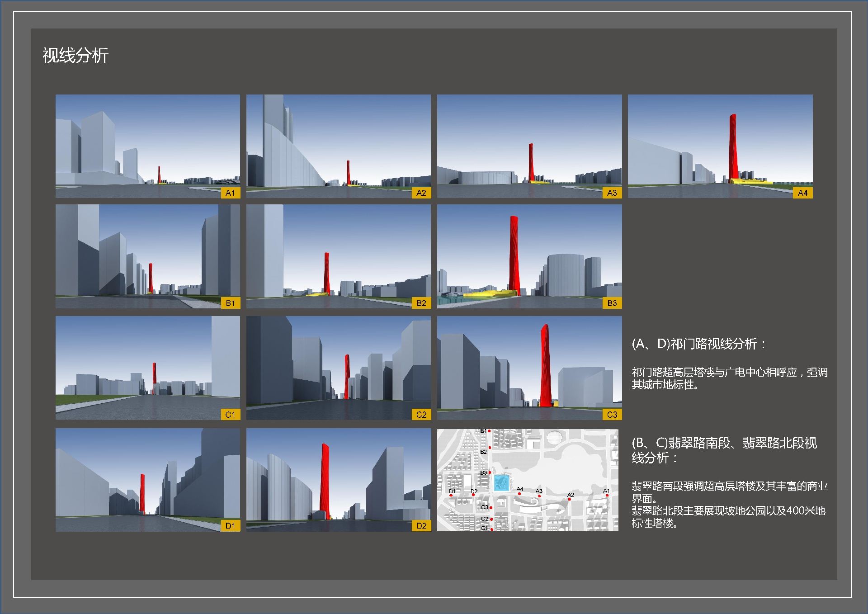Viewport: 868px width, 614px height.
Task: Click the yellow A1 label tag
Action: point(231,193)
